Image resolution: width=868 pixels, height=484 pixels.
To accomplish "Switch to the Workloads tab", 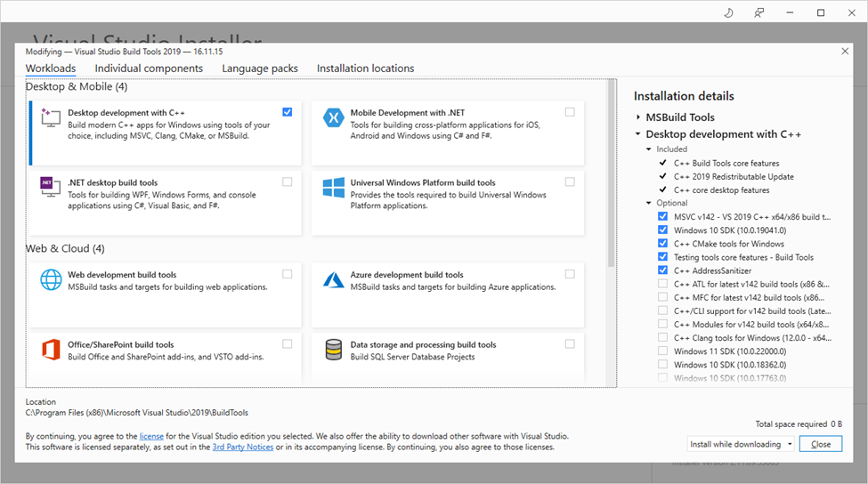I will pyautogui.click(x=51, y=68).
